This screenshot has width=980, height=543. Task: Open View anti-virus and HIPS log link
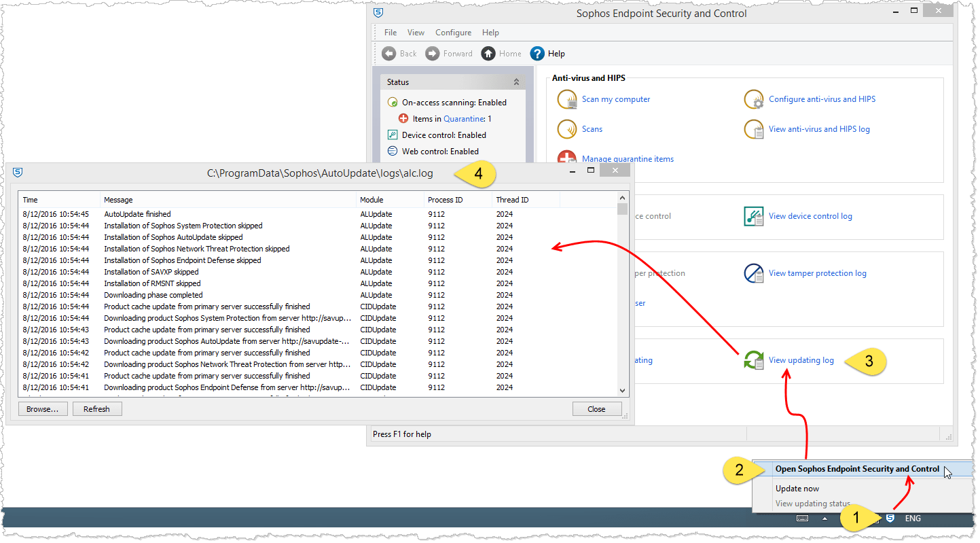coord(819,129)
